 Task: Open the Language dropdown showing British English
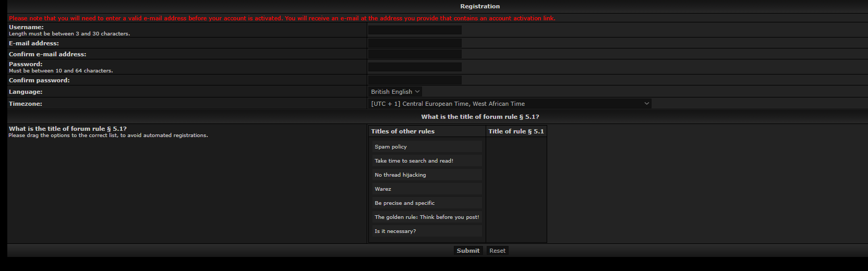pyautogui.click(x=395, y=92)
